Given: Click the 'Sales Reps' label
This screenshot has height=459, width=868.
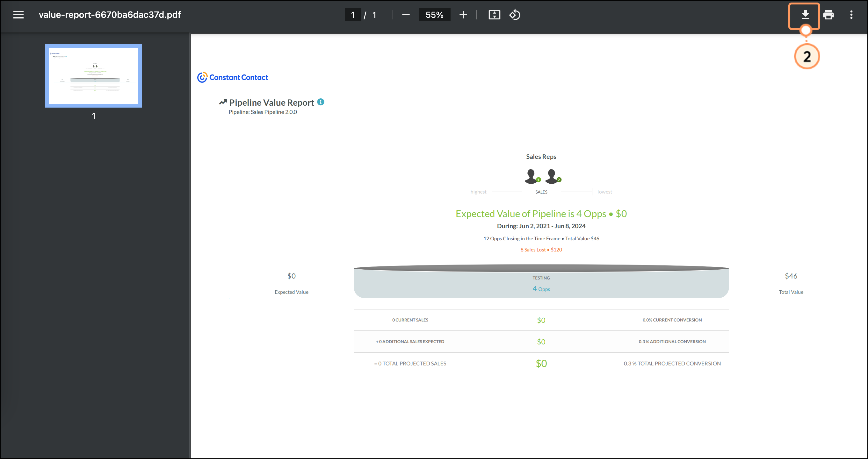Looking at the screenshot, I should click(541, 157).
